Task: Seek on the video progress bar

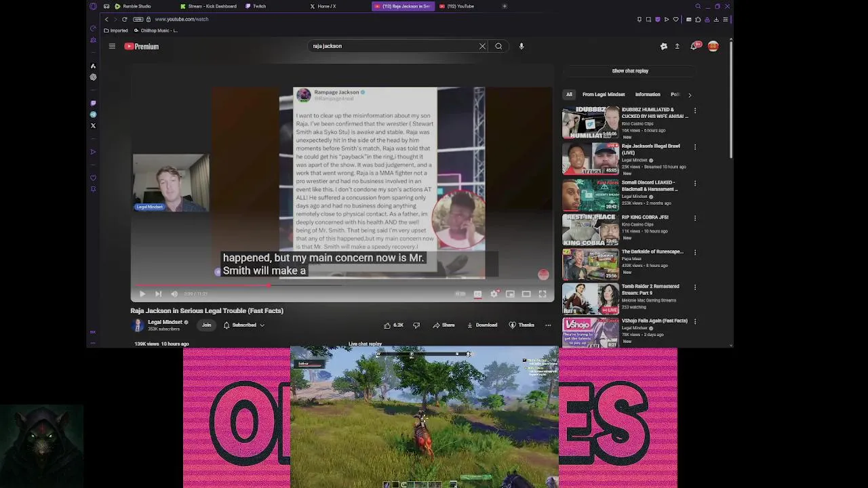Action: (x=342, y=285)
